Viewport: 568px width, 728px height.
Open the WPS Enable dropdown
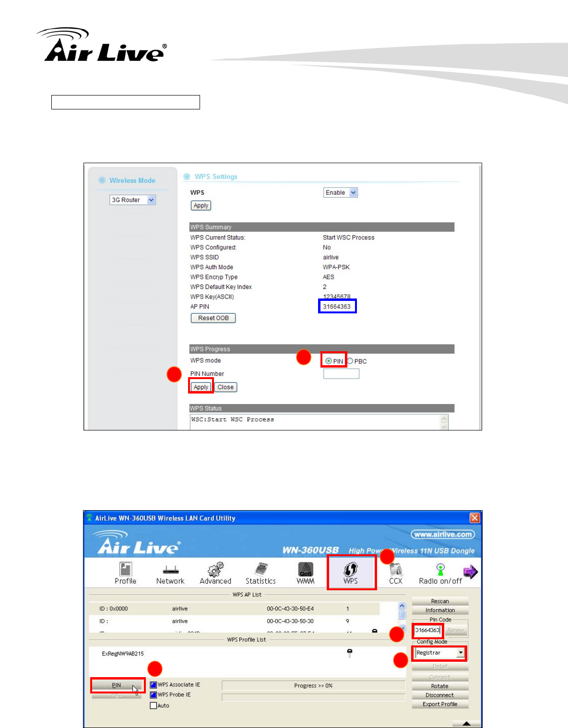click(341, 192)
